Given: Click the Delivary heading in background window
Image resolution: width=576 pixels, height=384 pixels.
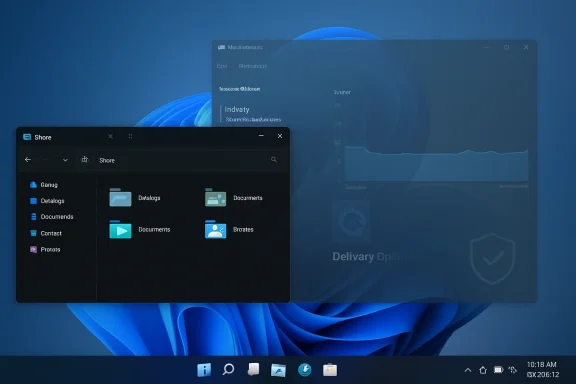Looking at the screenshot, I should click(x=353, y=256).
